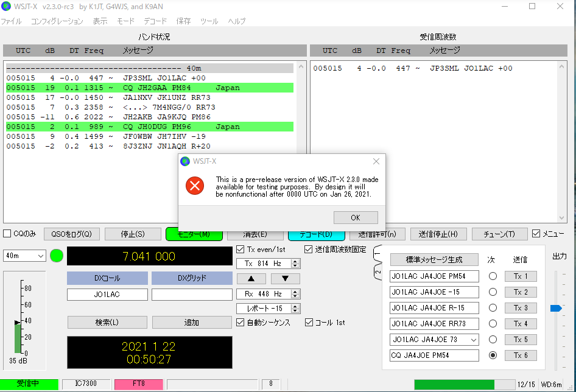Click FT8 mode label in status bar
The width and height of the screenshot is (576, 392).
138,384
